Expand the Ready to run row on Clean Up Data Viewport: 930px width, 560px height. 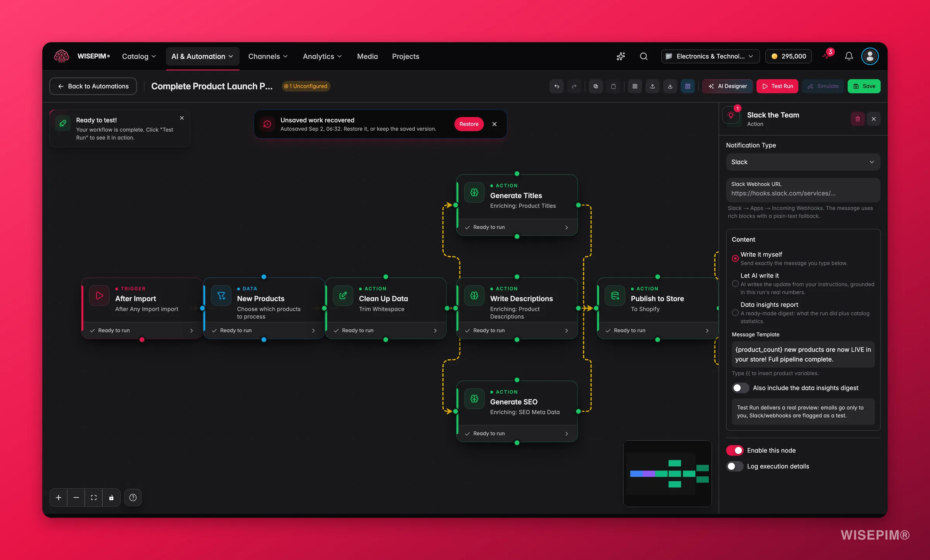click(386, 331)
